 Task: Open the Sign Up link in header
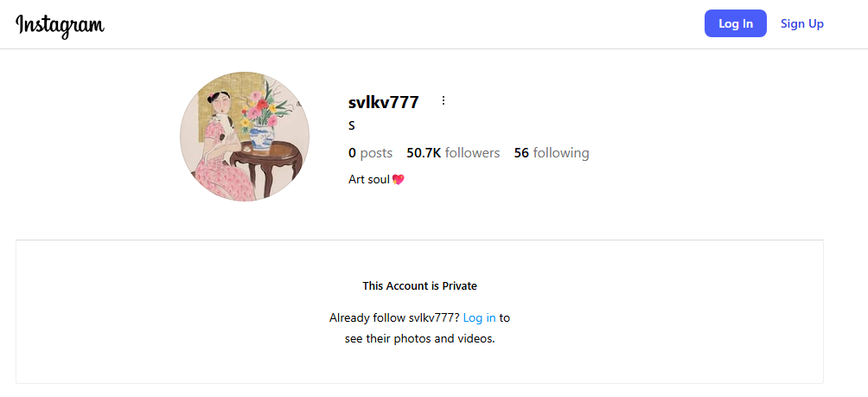click(x=801, y=23)
